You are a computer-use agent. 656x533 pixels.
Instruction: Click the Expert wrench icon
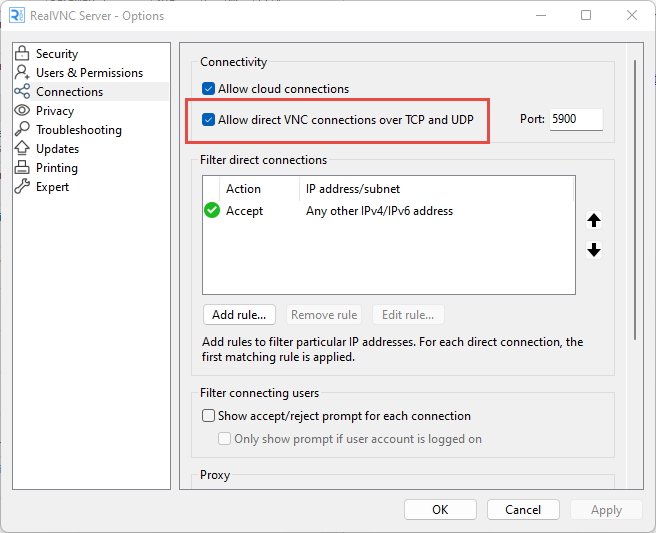coord(22,187)
